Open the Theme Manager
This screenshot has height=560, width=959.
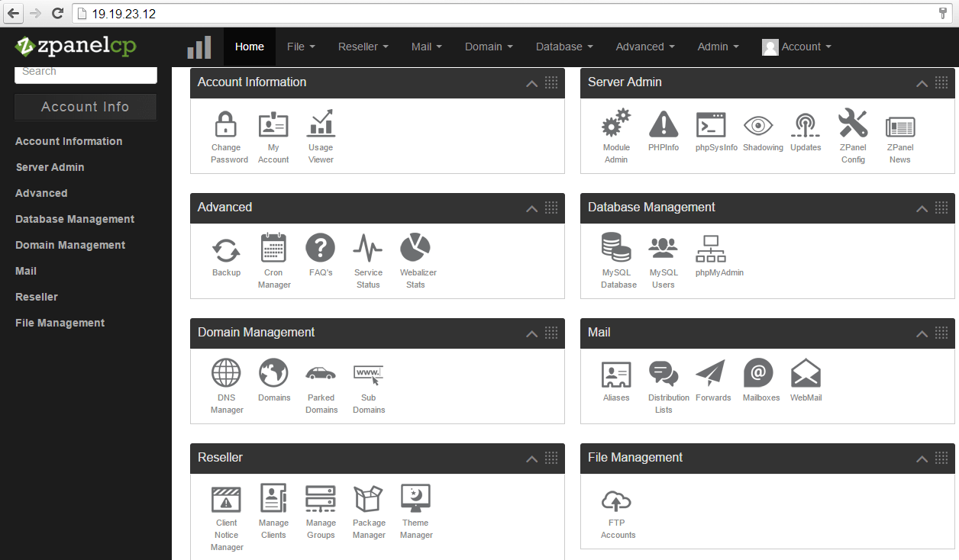[416, 511]
